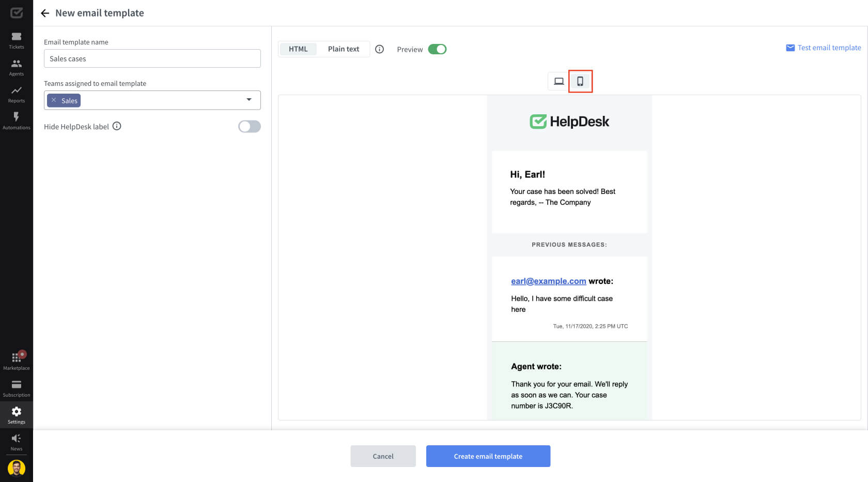This screenshot has height=482, width=868.
Task: Switch to mobile preview icon
Action: pos(580,81)
